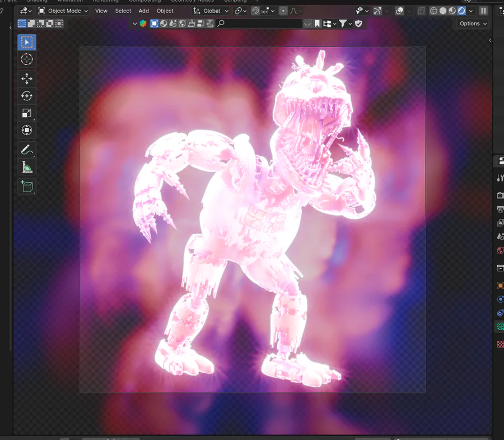Open the Tool properties tab (wrench icon)
The image size is (504, 440).
[x=500, y=178]
